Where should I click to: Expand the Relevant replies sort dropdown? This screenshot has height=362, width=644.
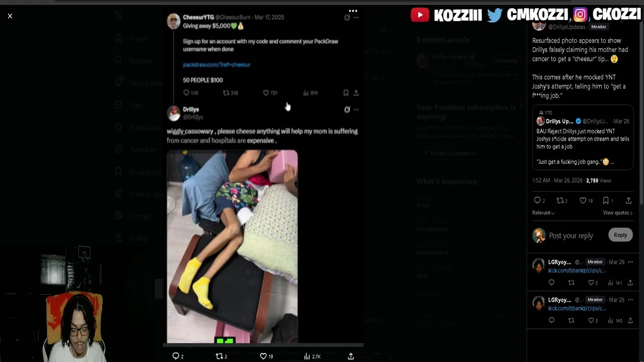(543, 213)
